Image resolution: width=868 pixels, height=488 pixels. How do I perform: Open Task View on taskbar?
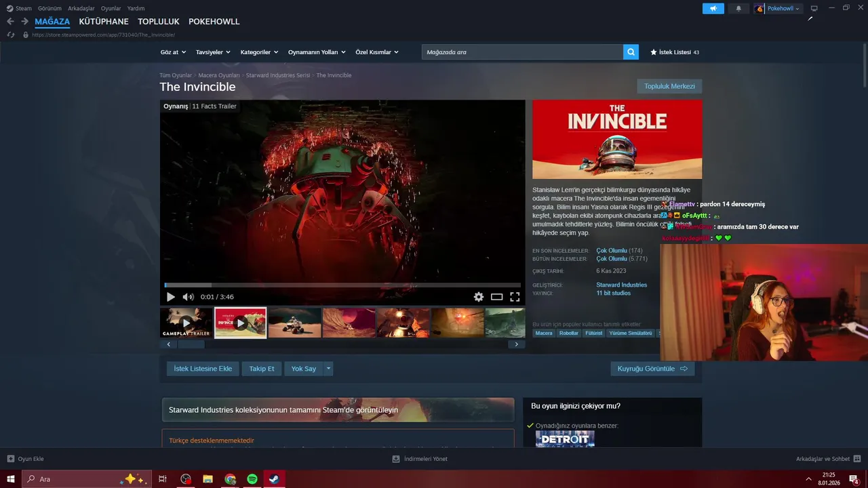(163, 479)
